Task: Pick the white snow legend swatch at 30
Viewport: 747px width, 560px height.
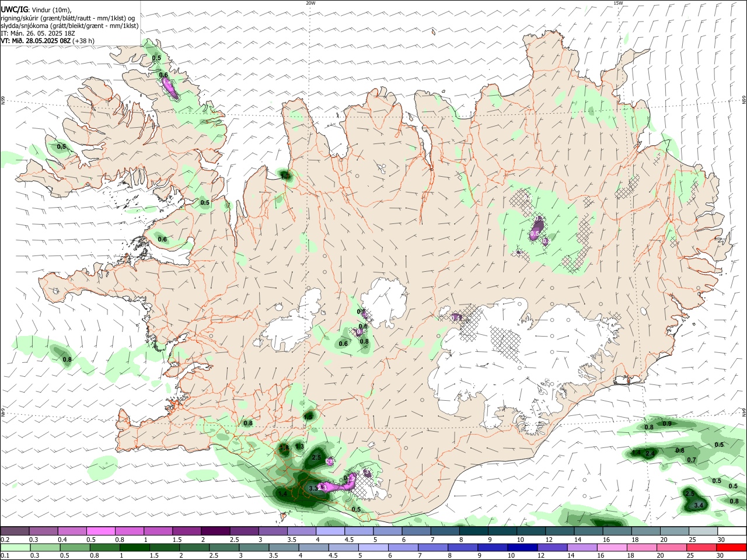Action: point(731,531)
